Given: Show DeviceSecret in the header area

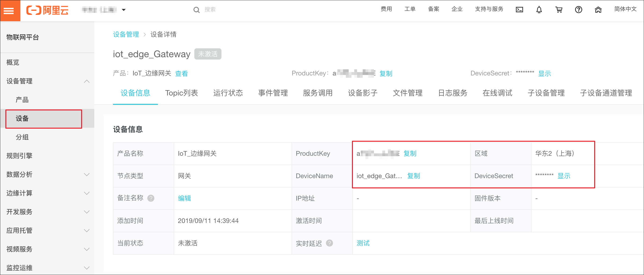Looking at the screenshot, I should (544, 73).
